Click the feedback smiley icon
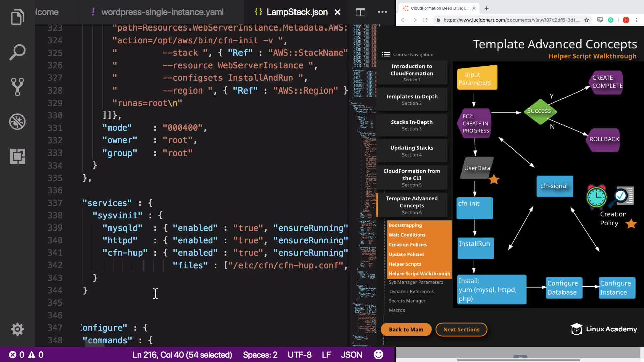 (x=378, y=355)
